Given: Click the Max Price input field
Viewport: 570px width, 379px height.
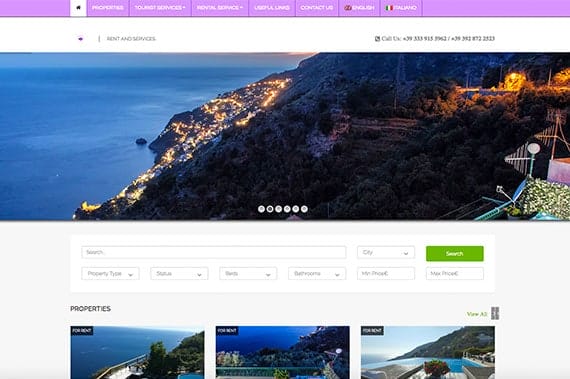Looking at the screenshot, I should [x=455, y=274].
